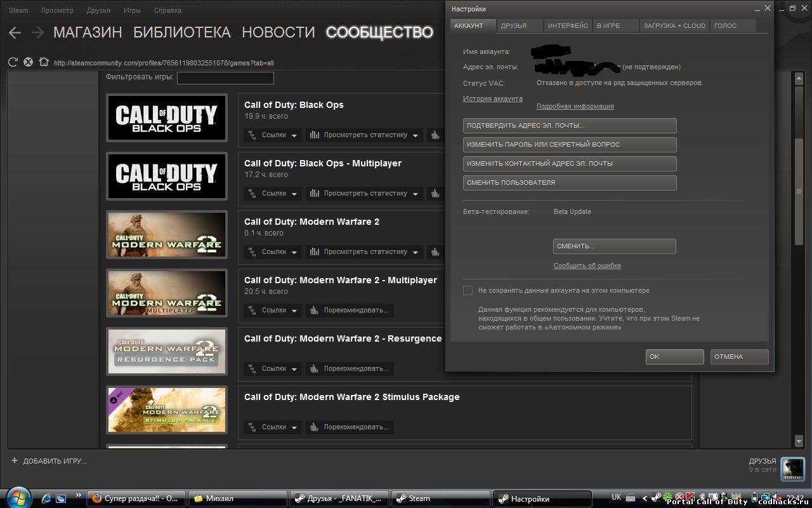The image size is (812, 508).
Task: Go forward with the right arrow
Action: [37, 32]
